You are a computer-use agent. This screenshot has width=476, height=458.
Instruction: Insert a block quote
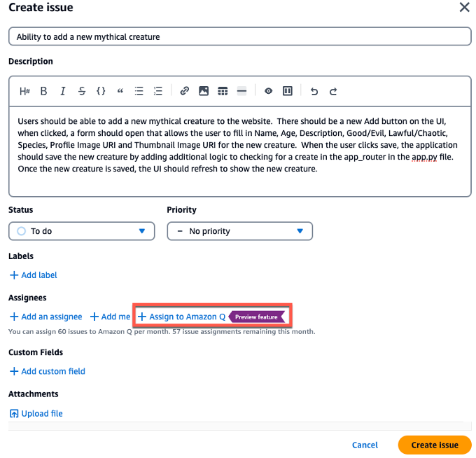point(120,91)
